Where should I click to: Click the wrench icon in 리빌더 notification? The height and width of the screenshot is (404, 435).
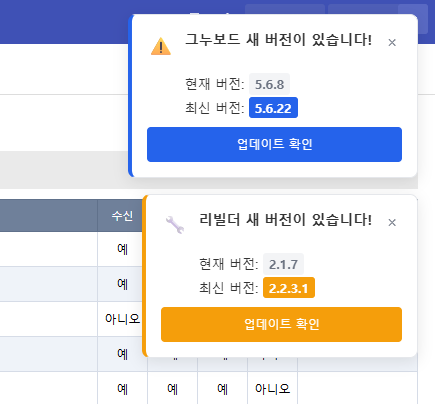click(175, 225)
